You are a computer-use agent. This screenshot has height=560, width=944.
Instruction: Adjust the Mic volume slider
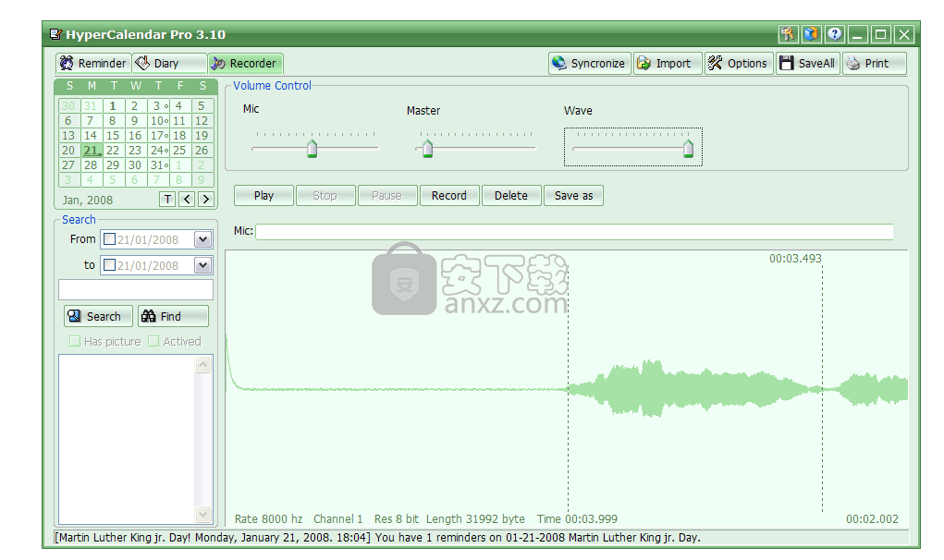pos(312,148)
